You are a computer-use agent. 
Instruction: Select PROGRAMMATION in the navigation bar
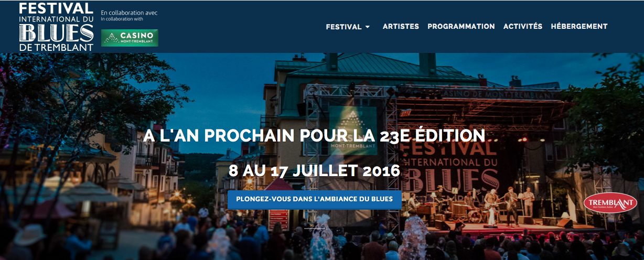(x=461, y=26)
